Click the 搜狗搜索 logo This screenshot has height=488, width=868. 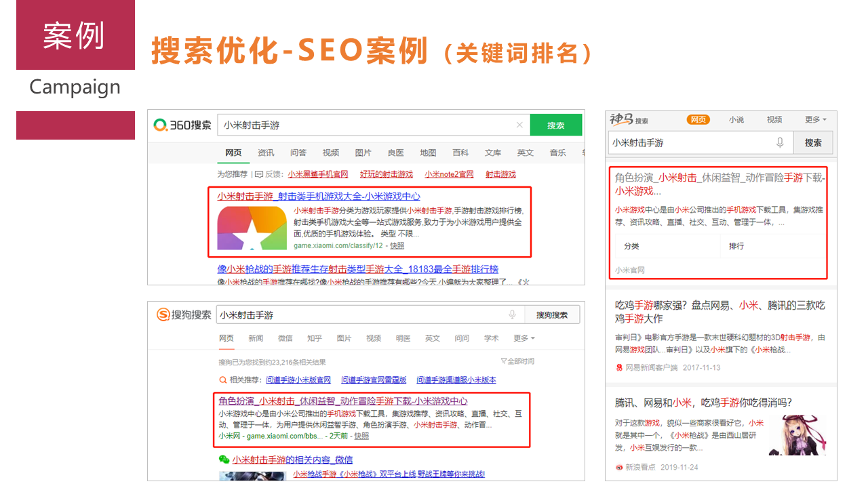(x=184, y=315)
